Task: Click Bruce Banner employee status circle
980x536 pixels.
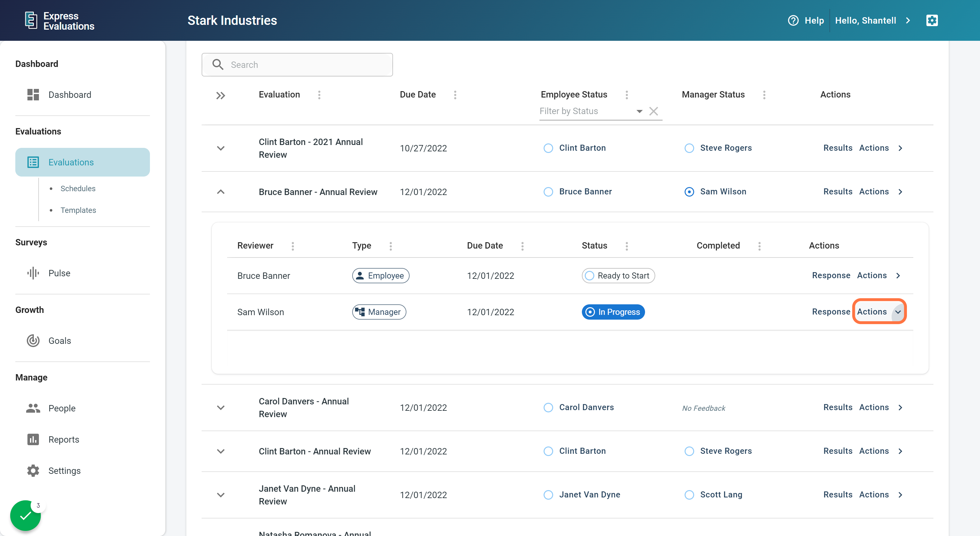Action: tap(548, 192)
